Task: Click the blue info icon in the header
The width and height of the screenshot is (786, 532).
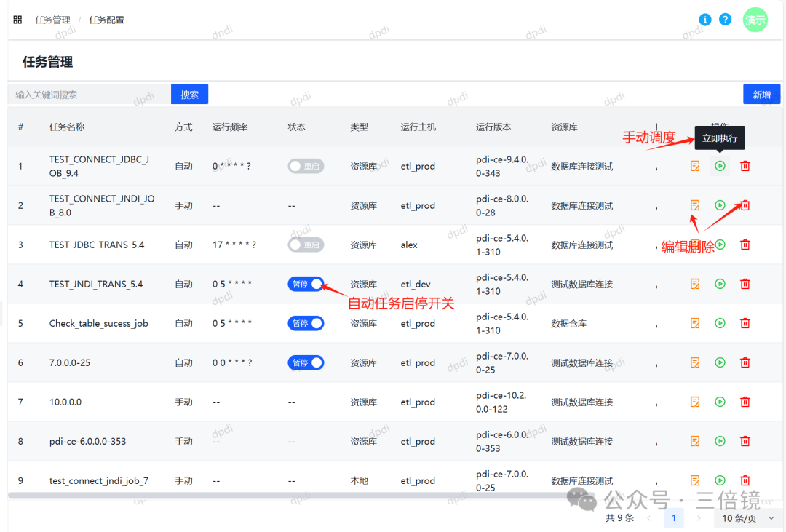Action: [x=704, y=20]
